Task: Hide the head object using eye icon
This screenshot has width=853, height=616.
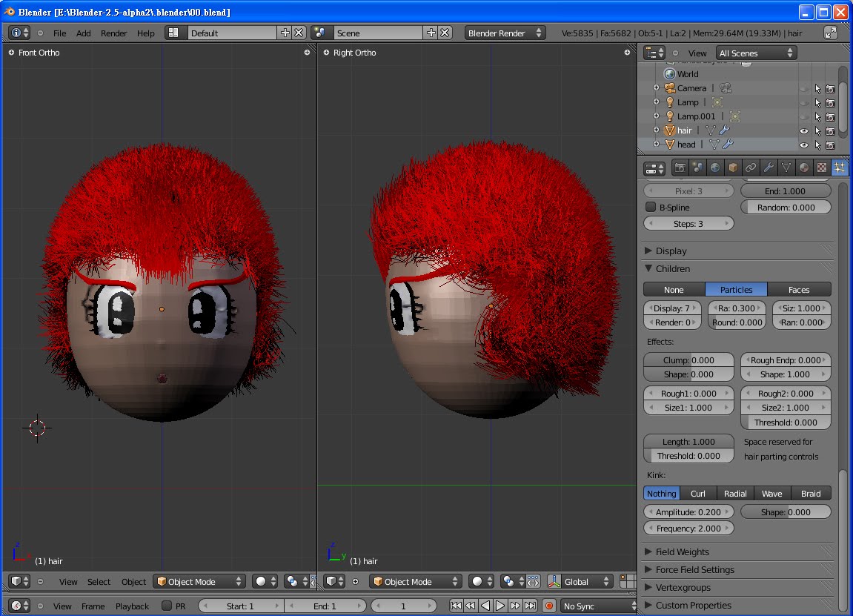Action: [803, 145]
